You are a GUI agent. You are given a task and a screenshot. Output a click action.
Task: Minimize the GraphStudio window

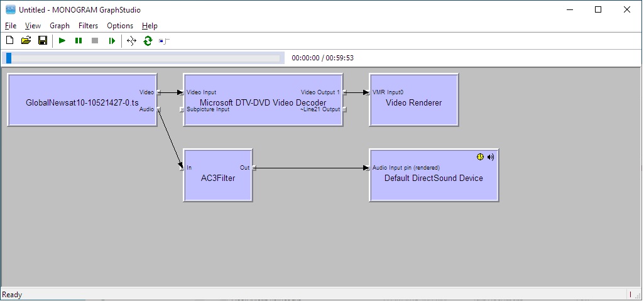click(x=570, y=9)
